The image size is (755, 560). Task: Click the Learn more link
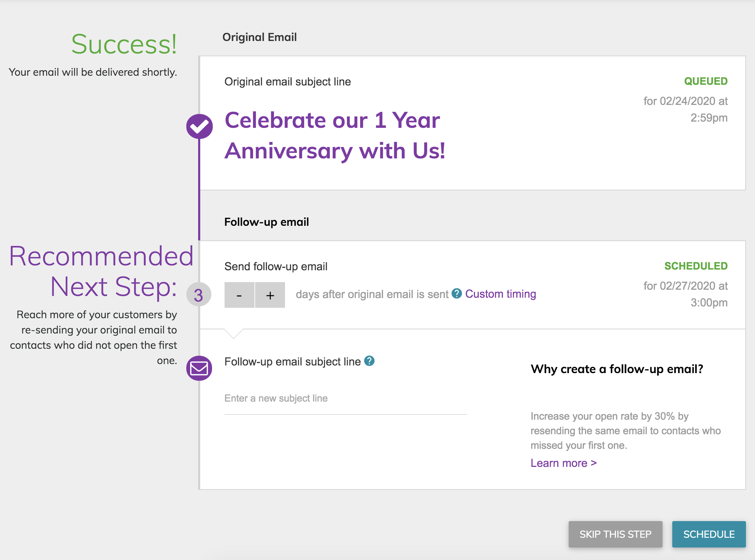coord(563,463)
